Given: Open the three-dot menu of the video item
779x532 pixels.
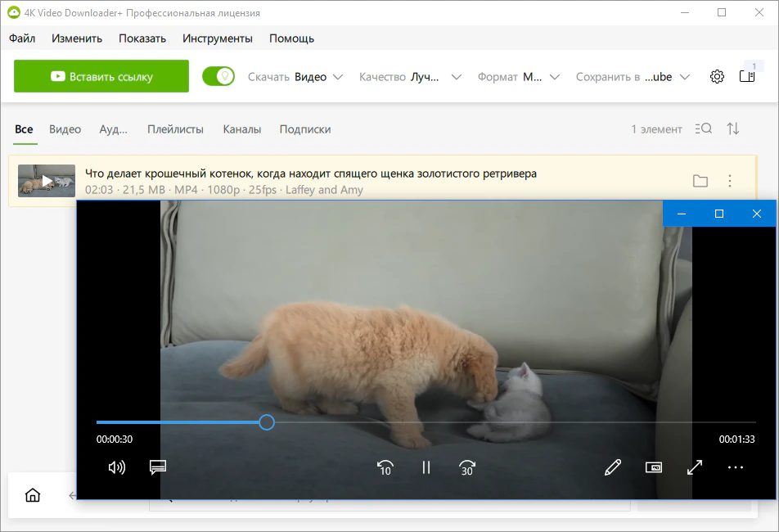Looking at the screenshot, I should [730, 181].
